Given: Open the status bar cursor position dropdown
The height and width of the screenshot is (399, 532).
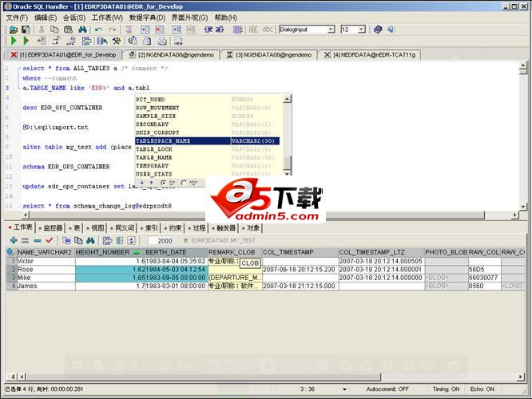Looking at the screenshot, I should point(344,389).
